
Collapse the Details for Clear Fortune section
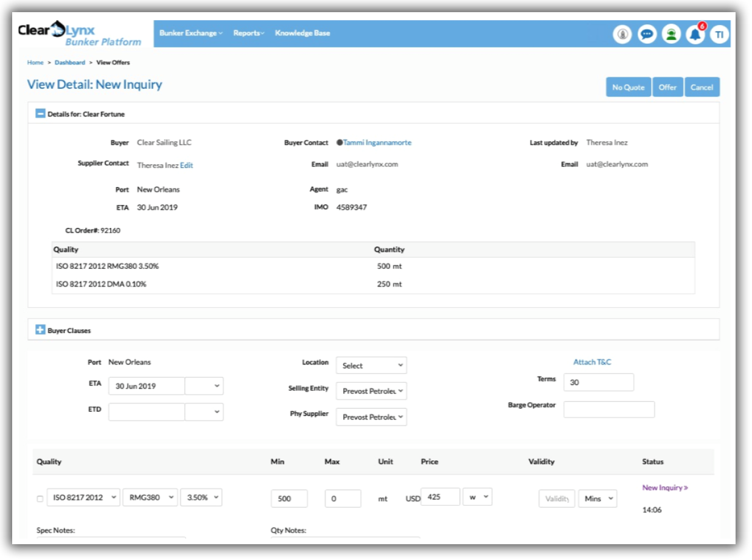point(40,113)
